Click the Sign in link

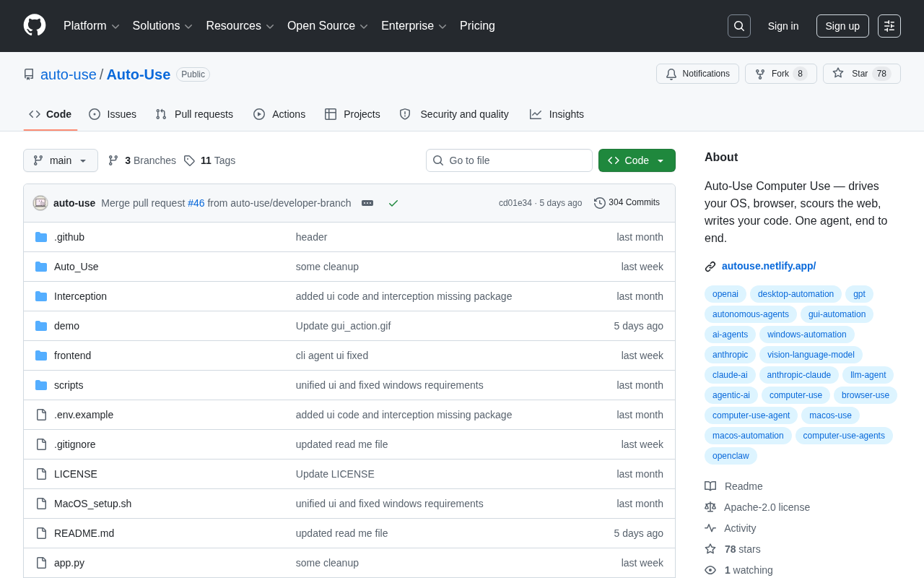click(x=783, y=26)
